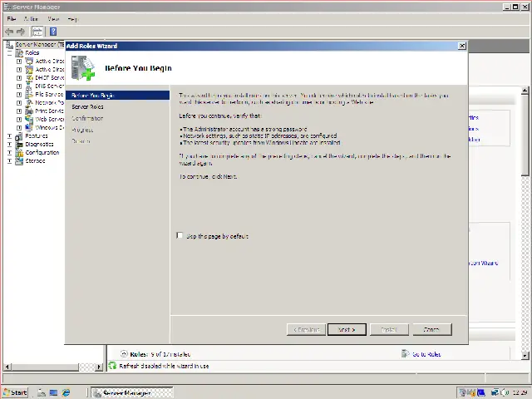Click the Install button in the wizard
Image resolution: width=532 pixels, height=399 pixels.
pyautogui.click(x=389, y=329)
